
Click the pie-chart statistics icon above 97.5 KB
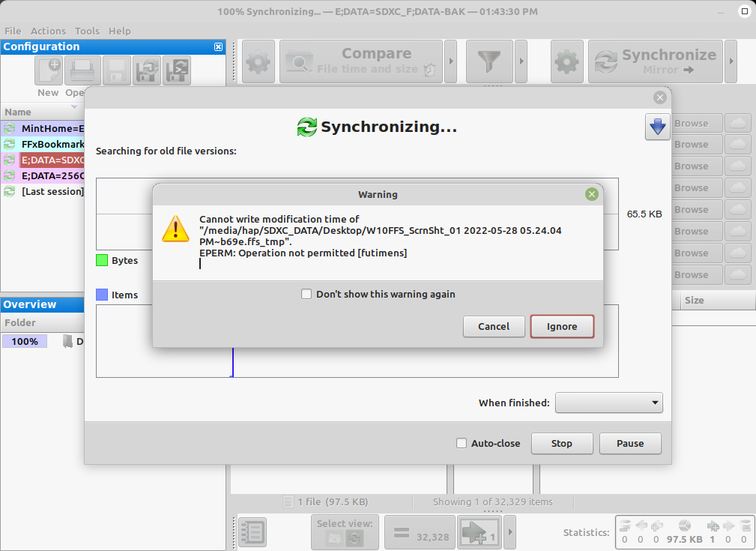tap(684, 526)
